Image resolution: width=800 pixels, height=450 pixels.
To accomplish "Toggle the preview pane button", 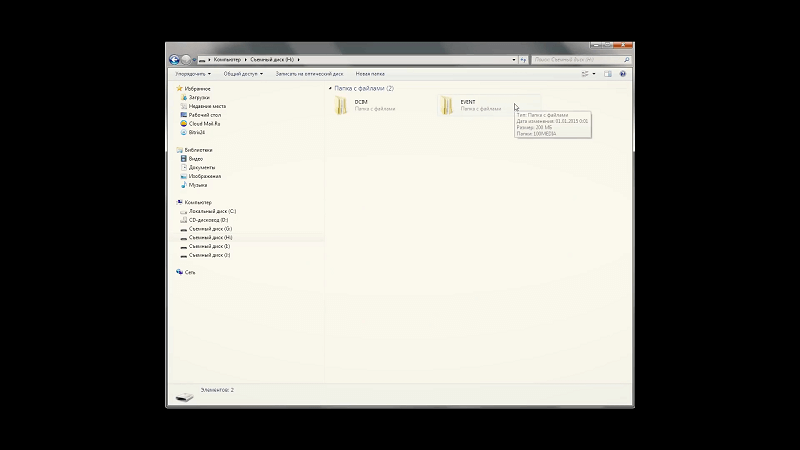I will pos(607,74).
